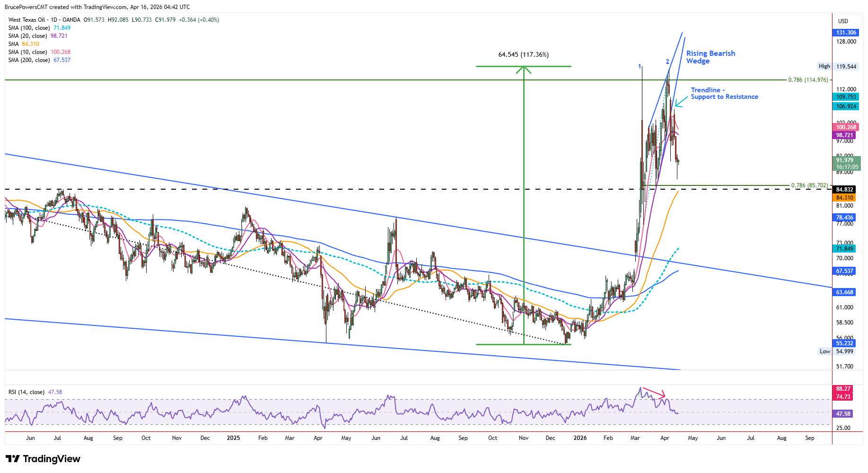Select the 'West Texas Oil' legend title
This screenshot has height=473, width=868.
coord(26,20)
